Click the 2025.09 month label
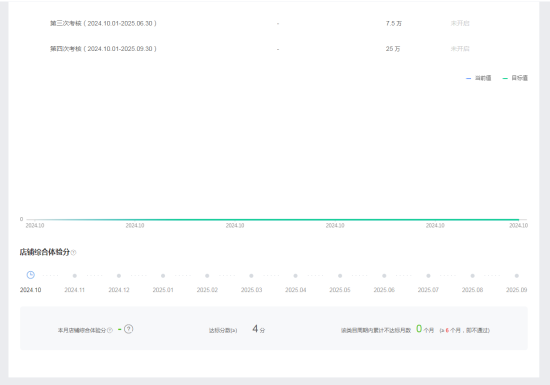The image size is (550, 385). click(x=517, y=290)
